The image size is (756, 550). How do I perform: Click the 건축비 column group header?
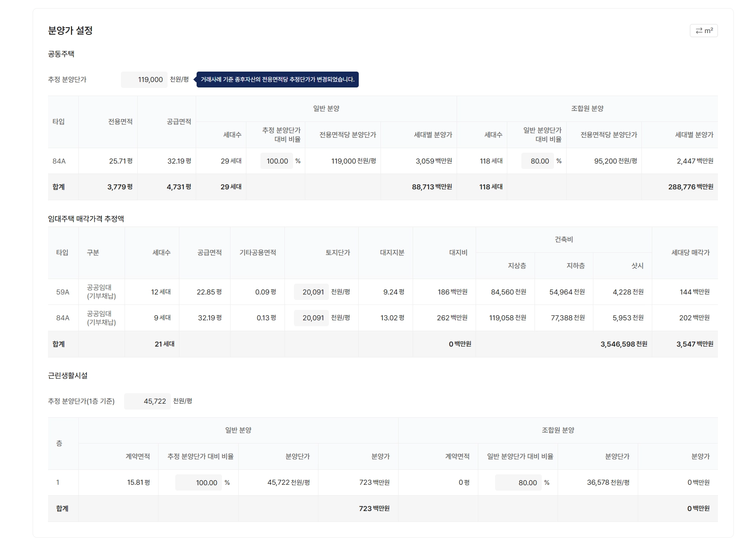point(564,239)
